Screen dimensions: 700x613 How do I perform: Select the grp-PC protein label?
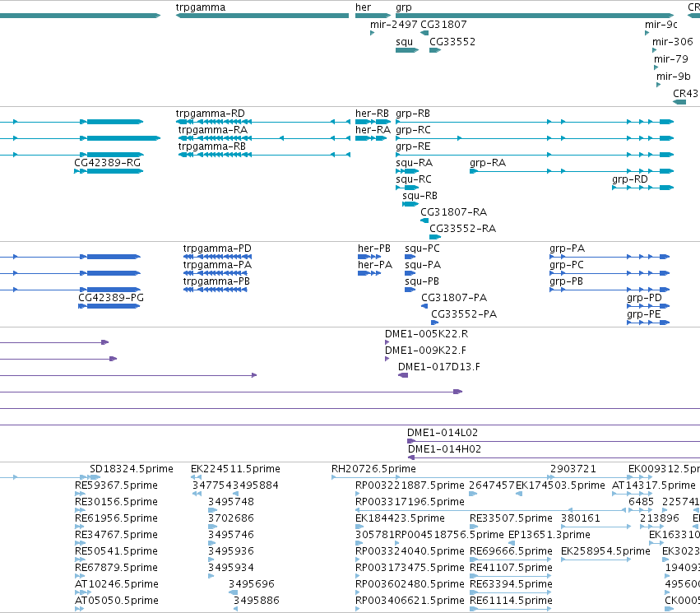[x=567, y=265]
